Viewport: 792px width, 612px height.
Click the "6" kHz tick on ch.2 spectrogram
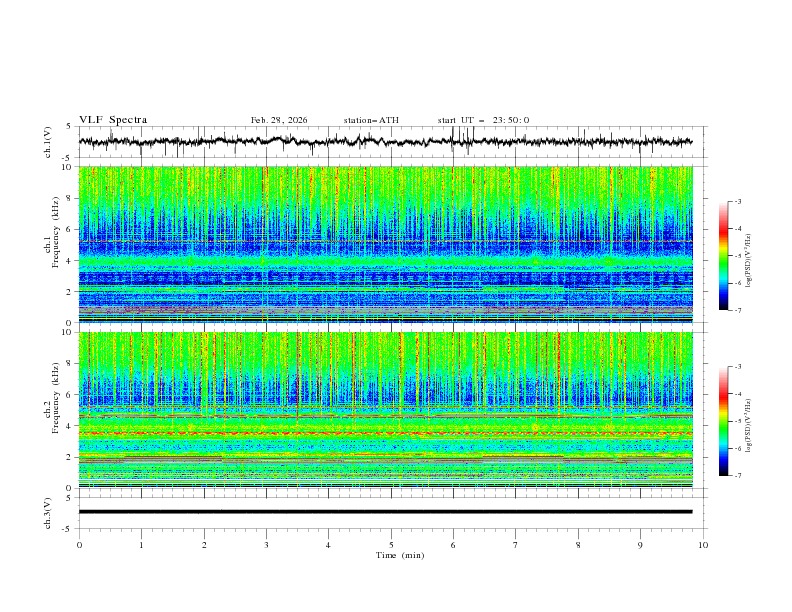click(70, 395)
